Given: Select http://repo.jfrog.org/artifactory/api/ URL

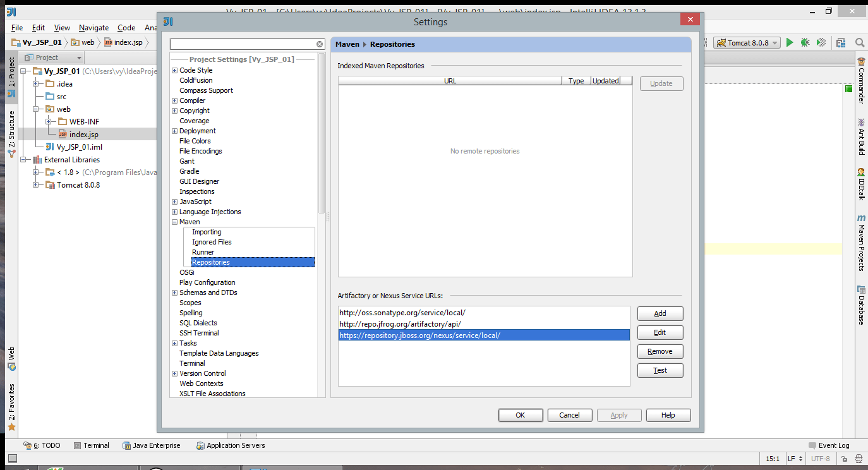Looking at the screenshot, I should click(484, 323).
